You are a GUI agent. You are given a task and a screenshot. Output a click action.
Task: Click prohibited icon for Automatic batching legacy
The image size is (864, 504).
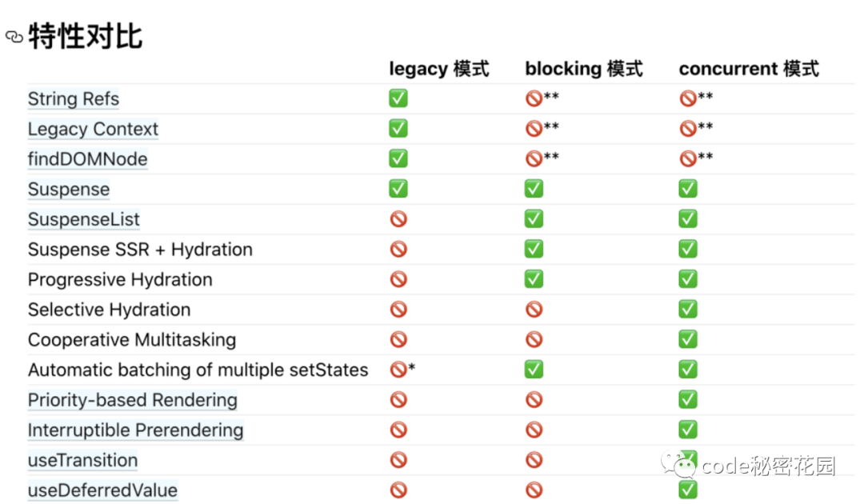click(x=398, y=370)
